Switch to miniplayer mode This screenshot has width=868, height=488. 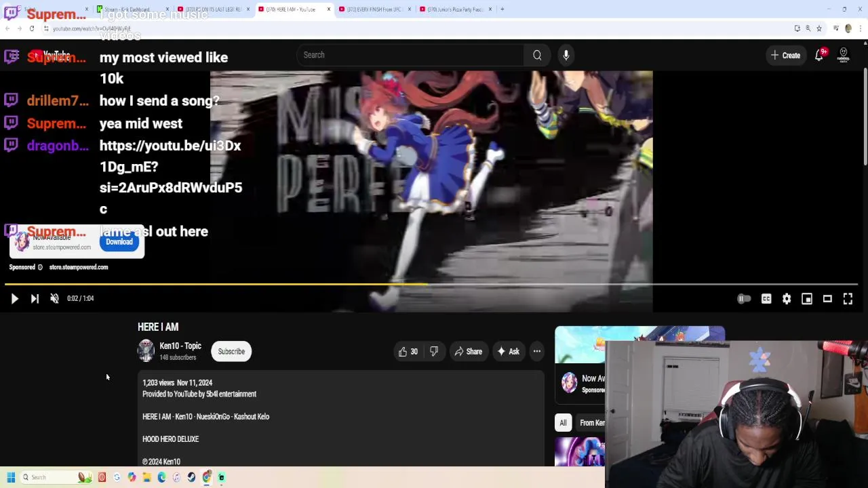click(x=807, y=299)
